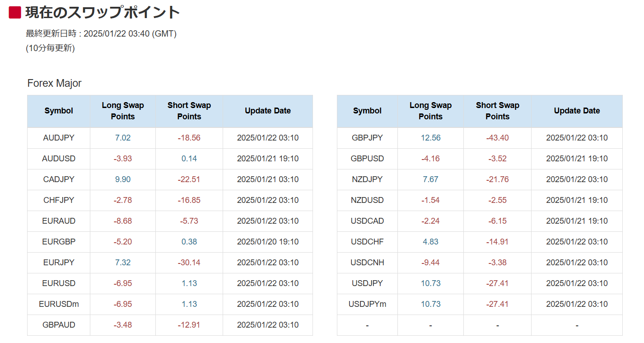Select the GBPAUD symbol cell
Screen dimensions: 644x343
pos(59,325)
